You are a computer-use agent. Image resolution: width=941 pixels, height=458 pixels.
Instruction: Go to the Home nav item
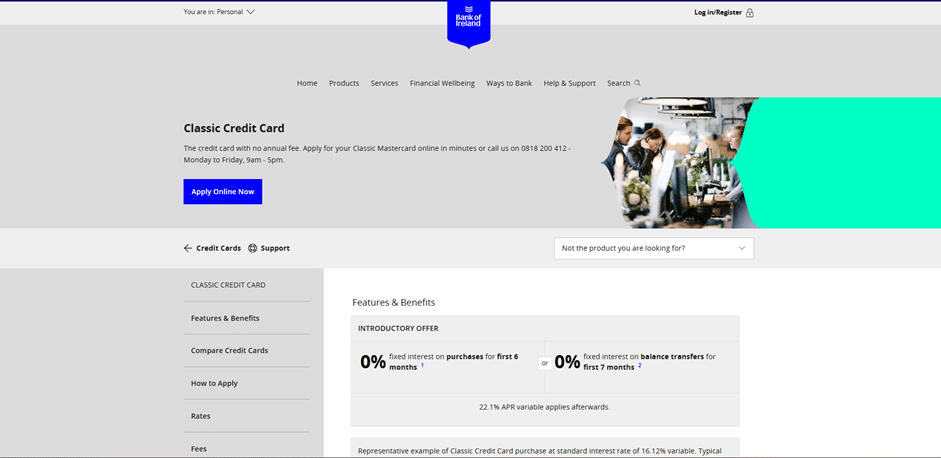(307, 83)
